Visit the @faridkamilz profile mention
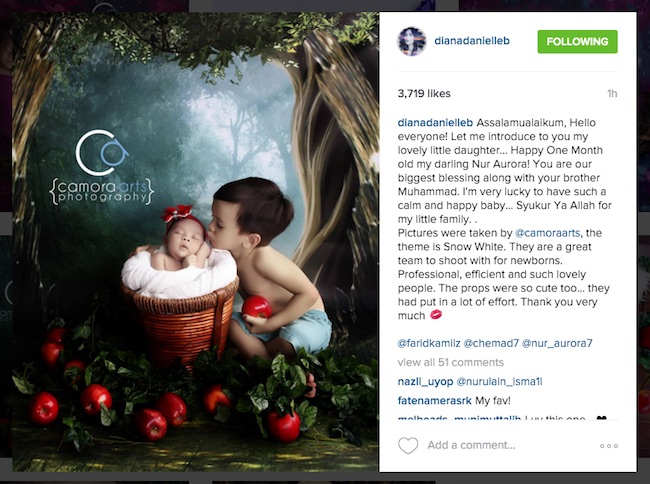 429,343
